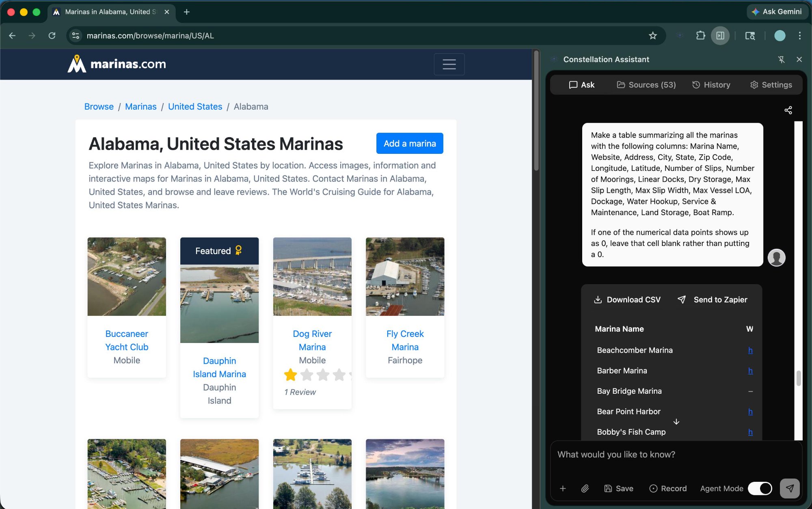Image resolution: width=812 pixels, height=509 pixels.
Task: Toggle the browser side panel icon
Action: click(x=720, y=36)
